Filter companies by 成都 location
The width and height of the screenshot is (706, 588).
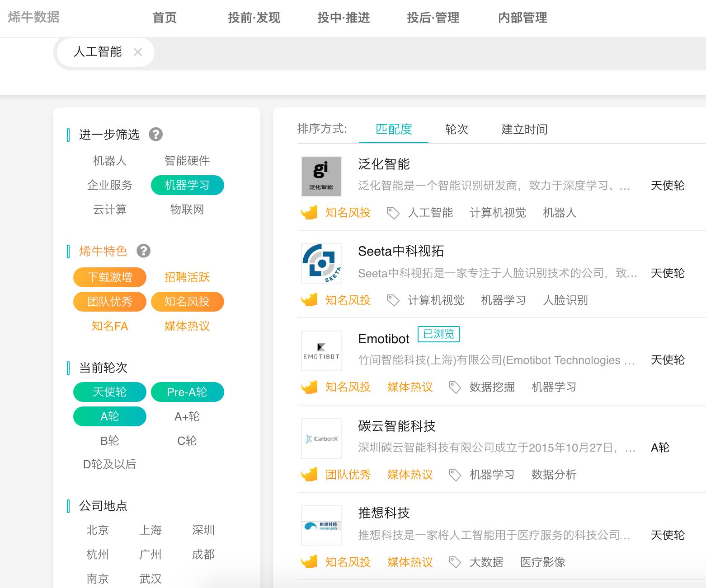203,555
